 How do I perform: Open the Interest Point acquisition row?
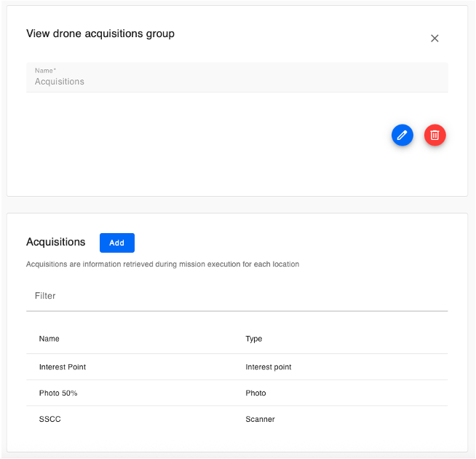point(63,367)
